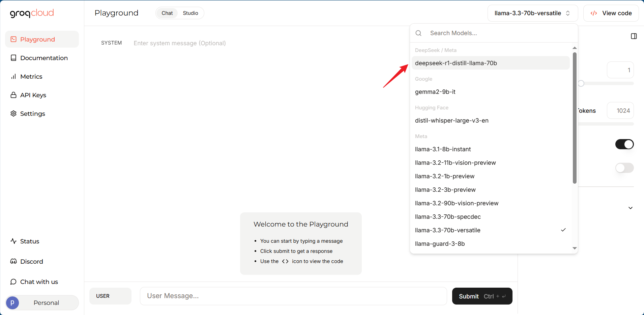Click the groqcloud logo

(32, 13)
